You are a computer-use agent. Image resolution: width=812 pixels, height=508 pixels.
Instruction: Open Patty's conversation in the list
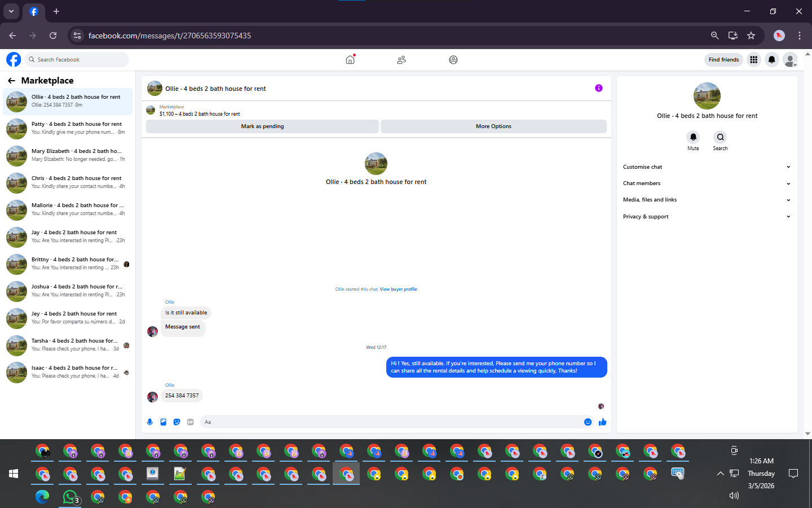[x=68, y=128]
